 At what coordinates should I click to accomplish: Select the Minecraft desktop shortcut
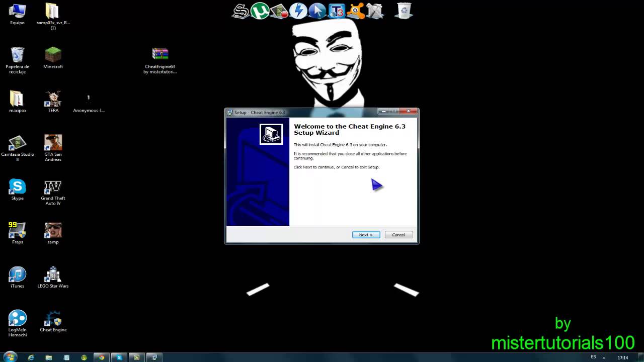(53, 58)
